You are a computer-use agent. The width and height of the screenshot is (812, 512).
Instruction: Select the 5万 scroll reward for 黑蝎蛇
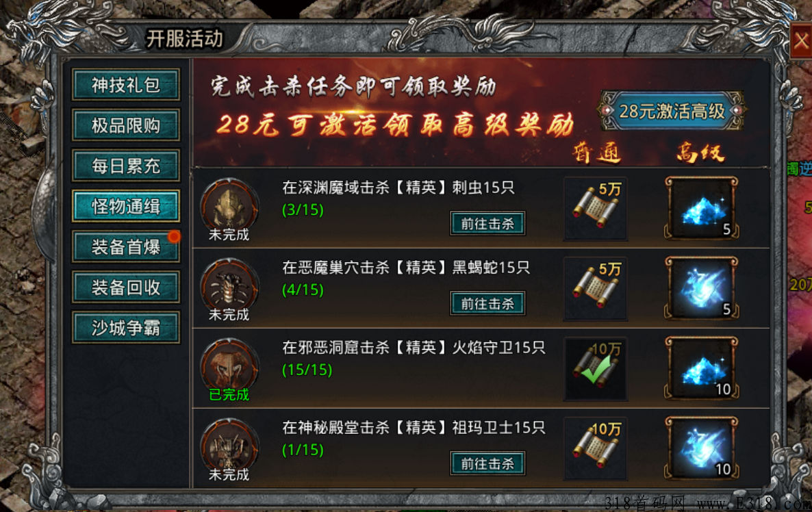point(596,289)
